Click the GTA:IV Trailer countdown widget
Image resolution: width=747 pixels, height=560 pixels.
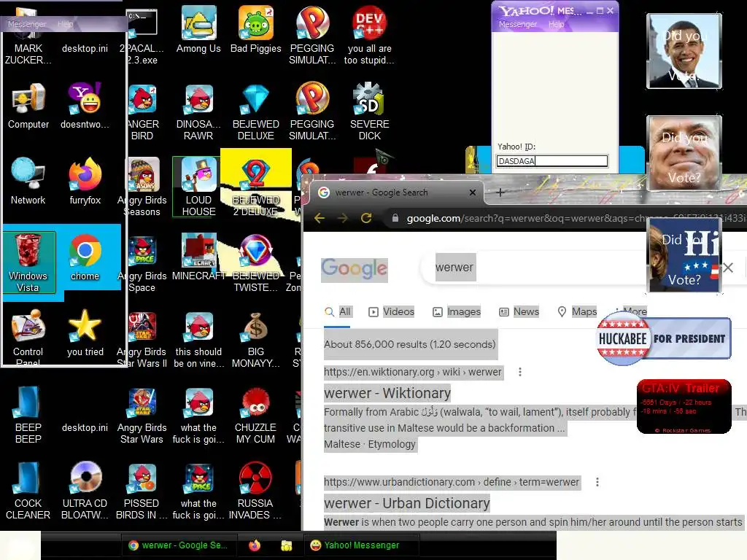coord(684,407)
